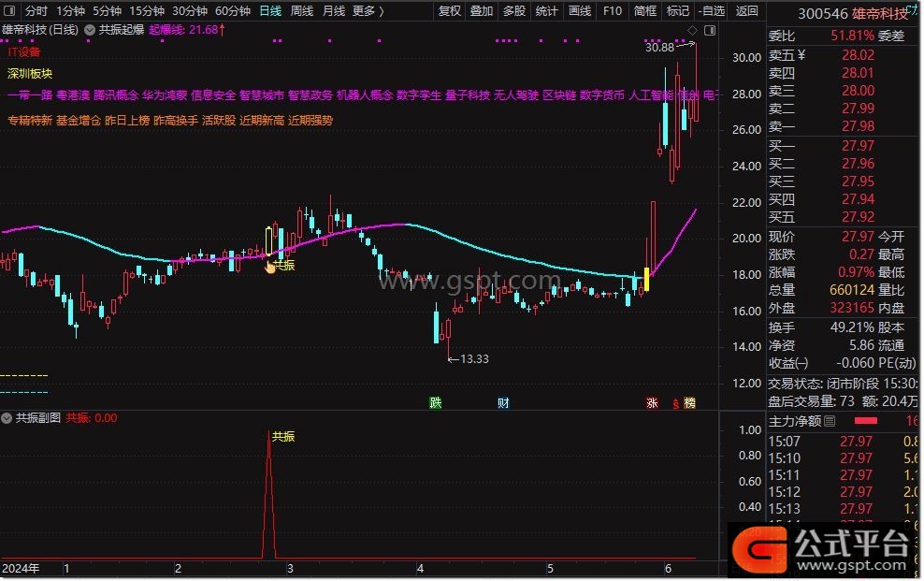Click the red $ marker on the chart
The width and height of the screenshot is (924, 581).
[675, 403]
